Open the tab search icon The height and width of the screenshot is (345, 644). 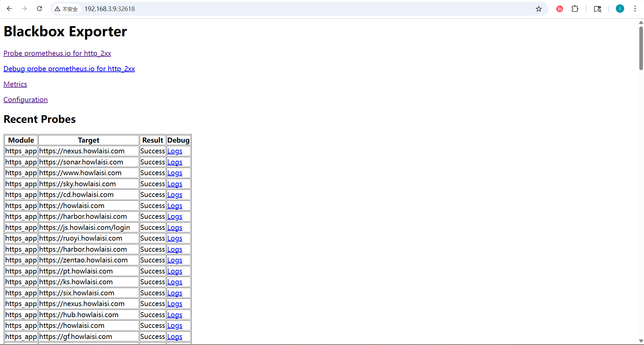click(x=598, y=9)
